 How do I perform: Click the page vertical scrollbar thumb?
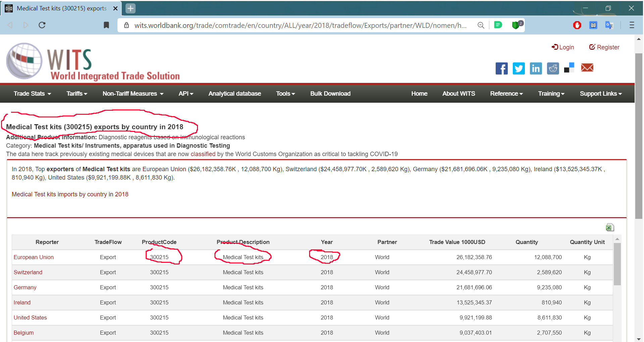click(x=639, y=136)
